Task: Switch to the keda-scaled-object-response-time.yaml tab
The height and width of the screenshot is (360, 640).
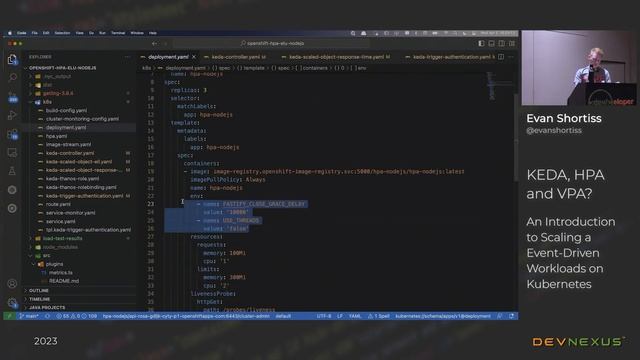Action: 336,57
